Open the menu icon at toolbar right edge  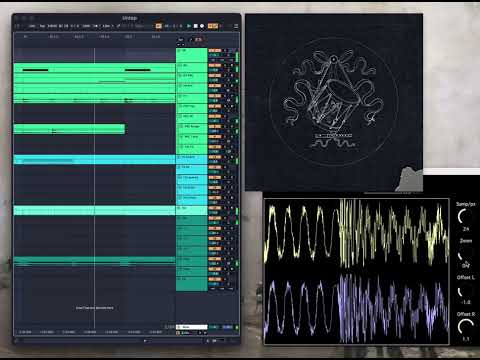pyautogui.click(x=236, y=26)
